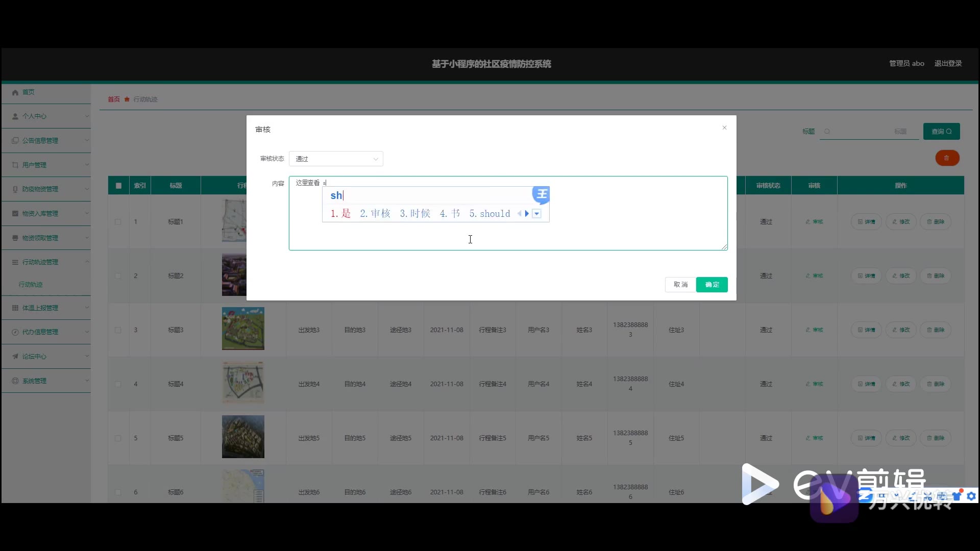This screenshot has width=980, height=551.
Task: Click 首页 breadcrumb link
Action: [x=114, y=99]
